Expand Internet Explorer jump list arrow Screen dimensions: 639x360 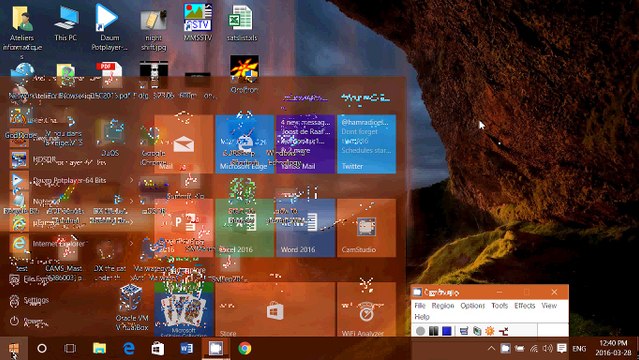[132, 243]
